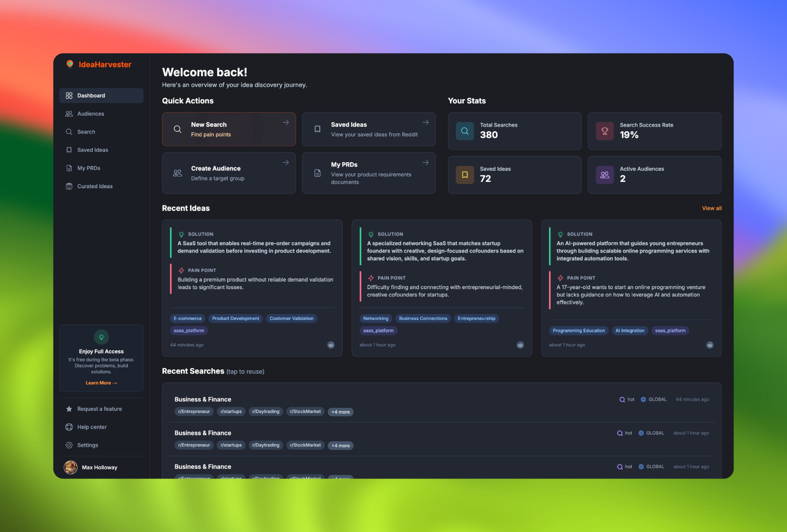Click Max Holloway profile avatar
The height and width of the screenshot is (532, 787).
click(71, 467)
